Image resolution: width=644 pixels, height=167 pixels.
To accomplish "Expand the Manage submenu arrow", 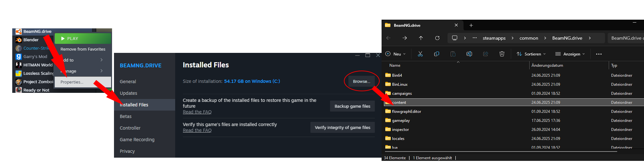I will pyautogui.click(x=101, y=71).
